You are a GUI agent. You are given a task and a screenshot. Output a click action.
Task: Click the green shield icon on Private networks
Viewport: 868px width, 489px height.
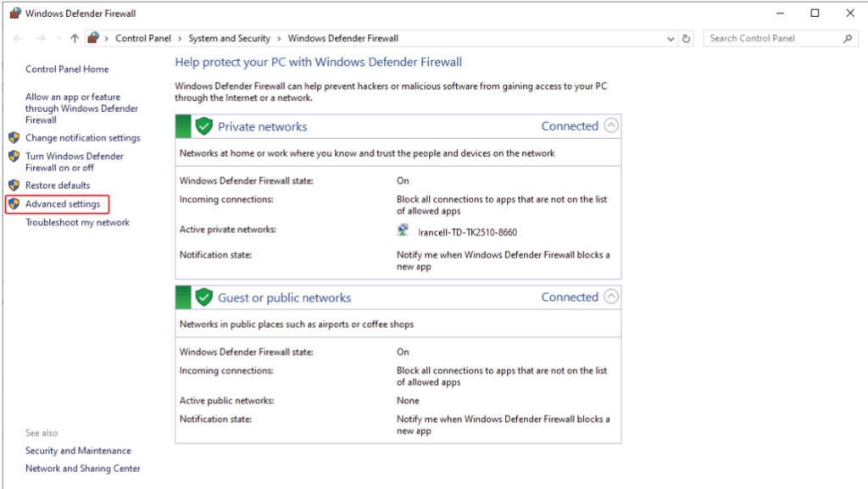(x=203, y=125)
